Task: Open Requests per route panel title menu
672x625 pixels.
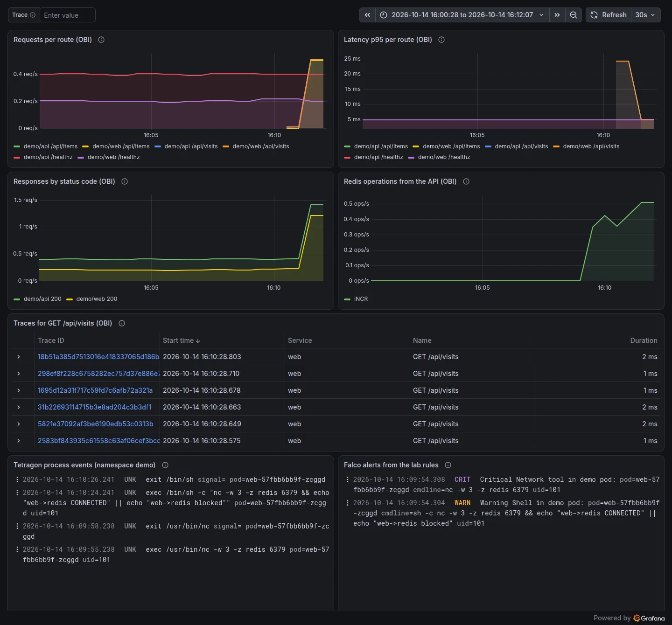Action: tap(53, 40)
